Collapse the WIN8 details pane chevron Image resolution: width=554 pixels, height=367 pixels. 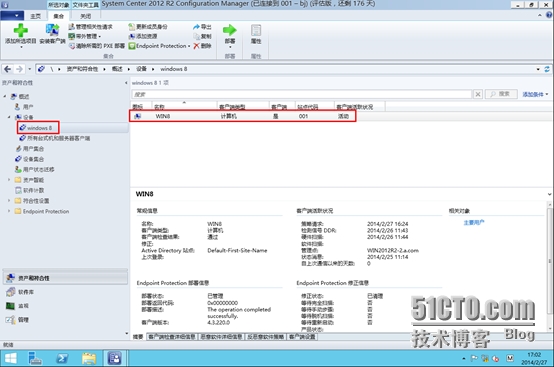[549, 194]
